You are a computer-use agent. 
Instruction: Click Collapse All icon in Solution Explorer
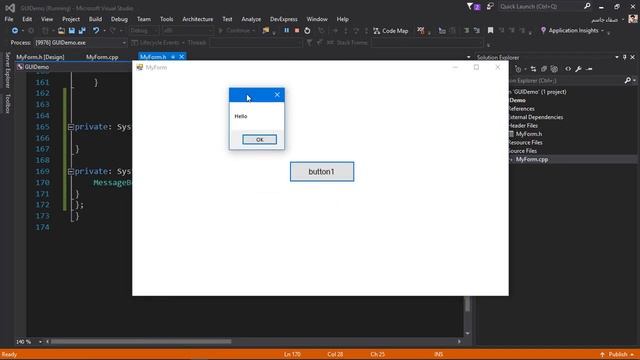[x=544, y=69]
